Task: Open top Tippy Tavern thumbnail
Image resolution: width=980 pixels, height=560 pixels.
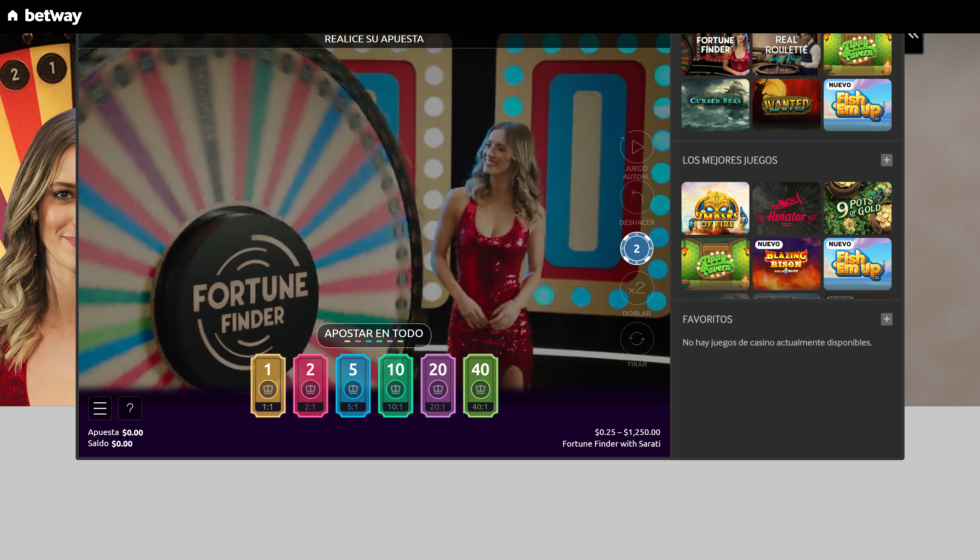Action: [x=858, y=54]
